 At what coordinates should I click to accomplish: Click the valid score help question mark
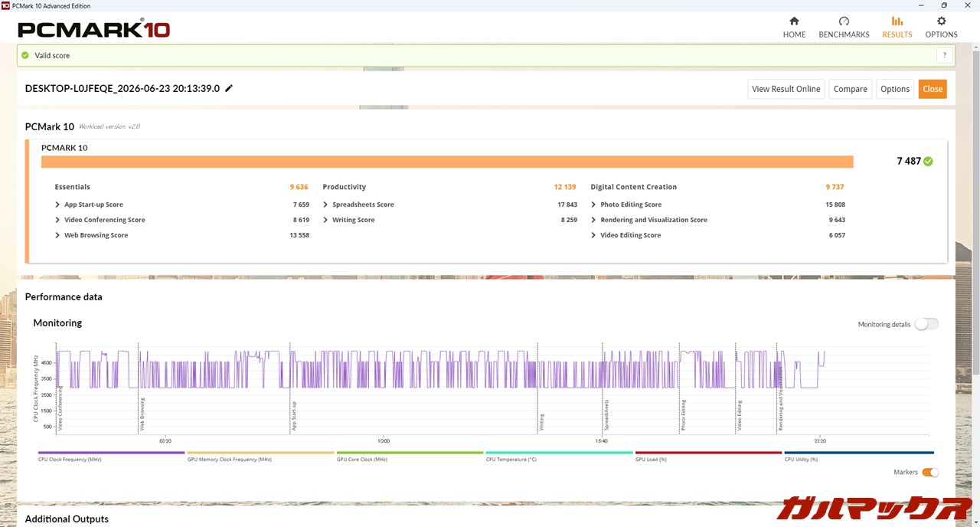click(945, 55)
